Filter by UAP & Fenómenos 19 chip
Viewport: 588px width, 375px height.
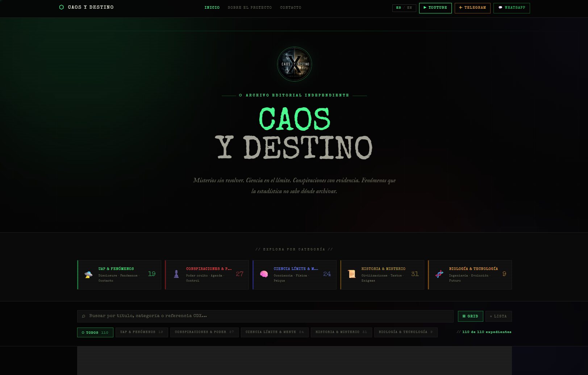(x=142, y=332)
